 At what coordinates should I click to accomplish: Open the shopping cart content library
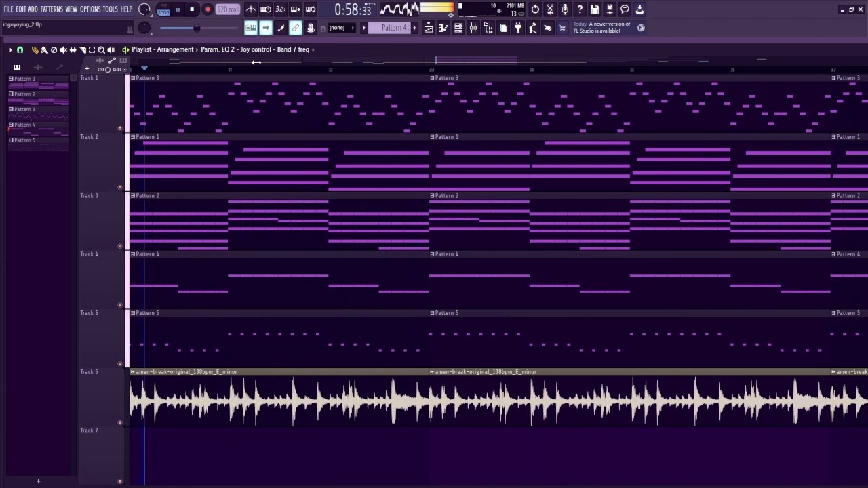[562, 28]
